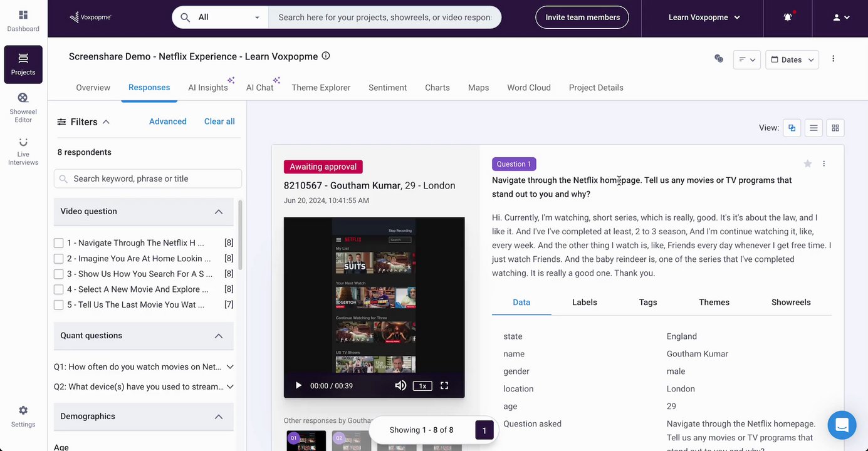
Task: Switch to the detailed card view
Action: tap(792, 128)
